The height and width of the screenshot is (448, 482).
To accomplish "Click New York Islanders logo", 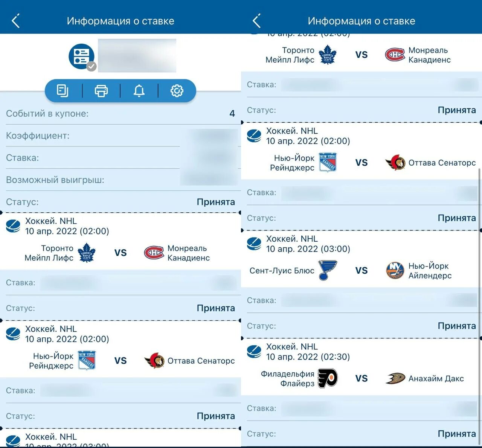I will point(395,270).
